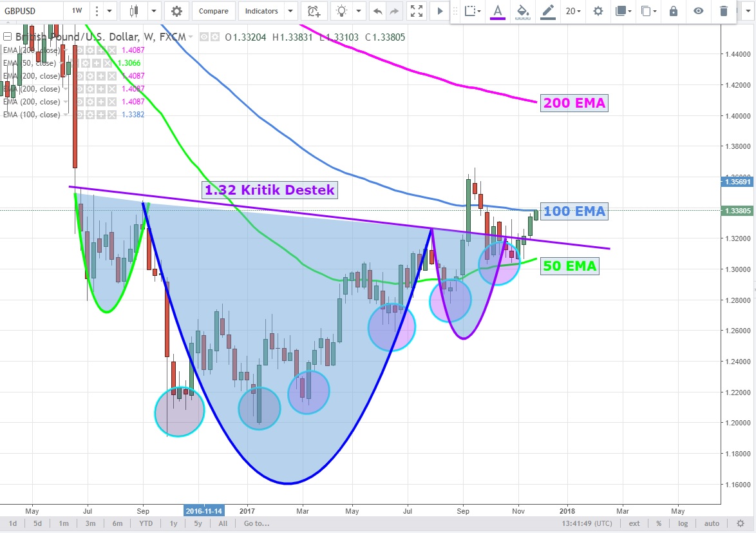
Task: Click the alert clock icon
Action: click(314, 11)
